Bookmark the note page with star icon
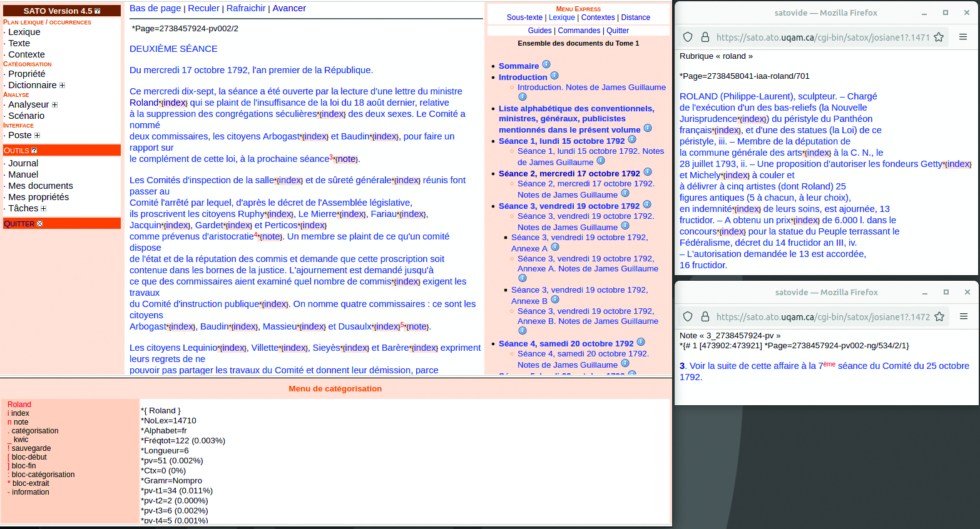The height and width of the screenshot is (529, 980). (x=939, y=316)
